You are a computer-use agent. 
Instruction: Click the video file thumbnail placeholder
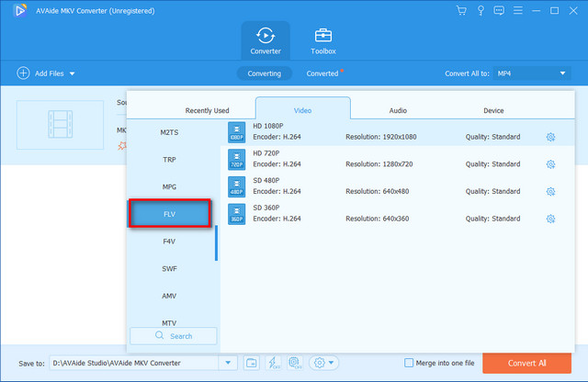click(60, 125)
